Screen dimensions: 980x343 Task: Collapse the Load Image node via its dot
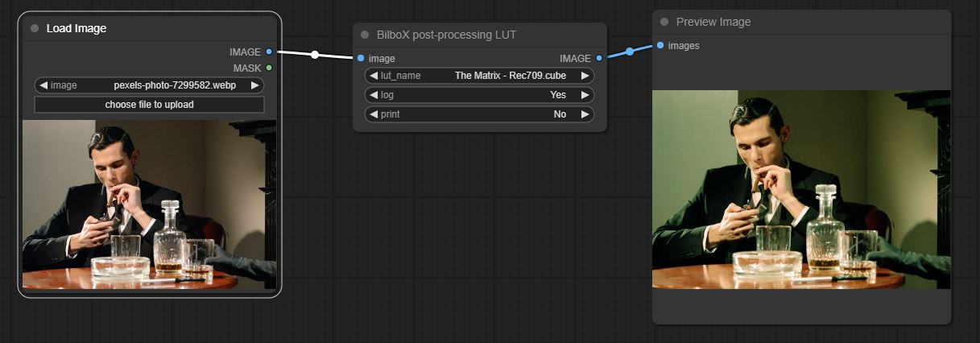35,28
